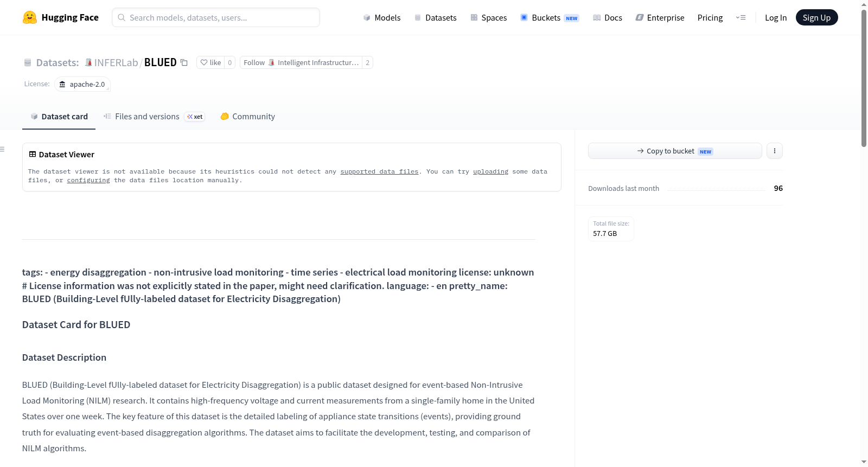This screenshot has height=467, width=868.
Task: Open Datasets in the top navigation
Action: click(436, 17)
